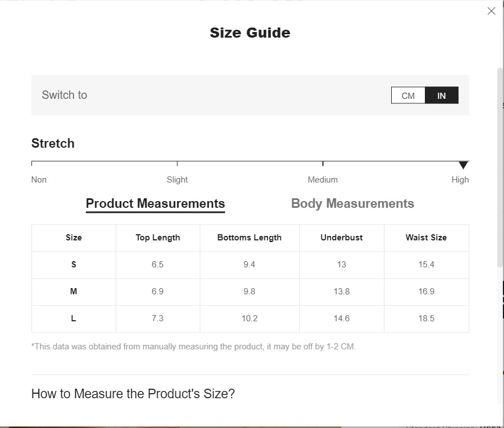Image resolution: width=504 pixels, height=428 pixels.
Task: Click the Bottoms Length column header
Action: (249, 238)
